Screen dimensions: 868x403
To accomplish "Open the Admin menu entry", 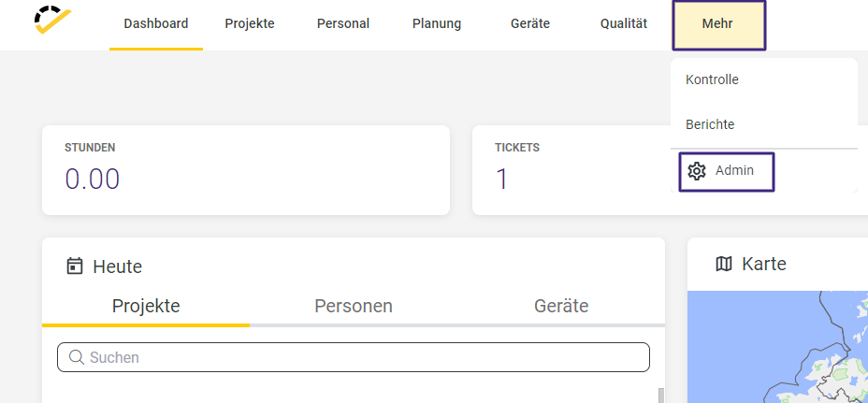I will pyautogui.click(x=726, y=172).
